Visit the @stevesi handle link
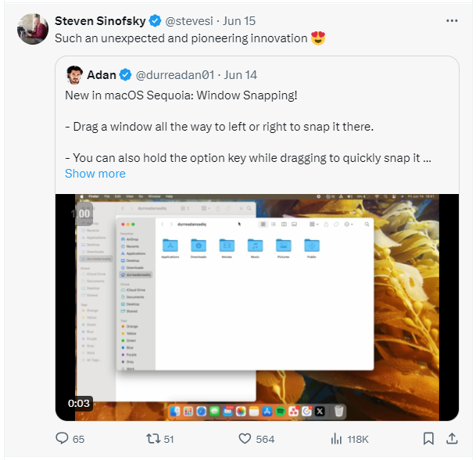The width and height of the screenshot is (476, 460). (x=189, y=21)
